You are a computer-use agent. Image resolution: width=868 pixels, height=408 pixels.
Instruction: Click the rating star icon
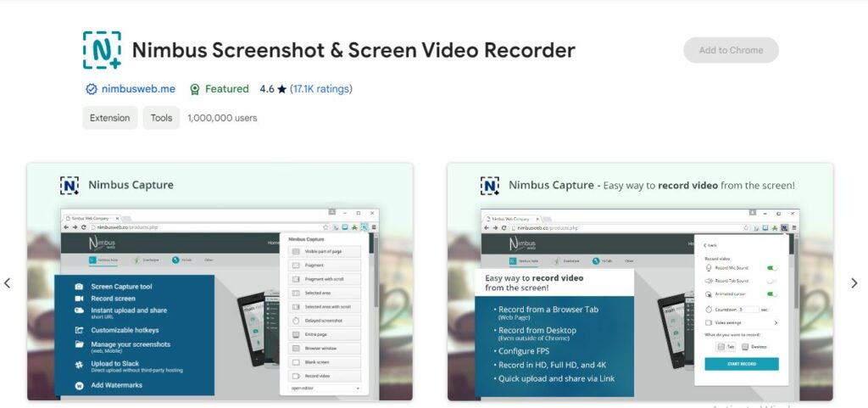click(281, 89)
